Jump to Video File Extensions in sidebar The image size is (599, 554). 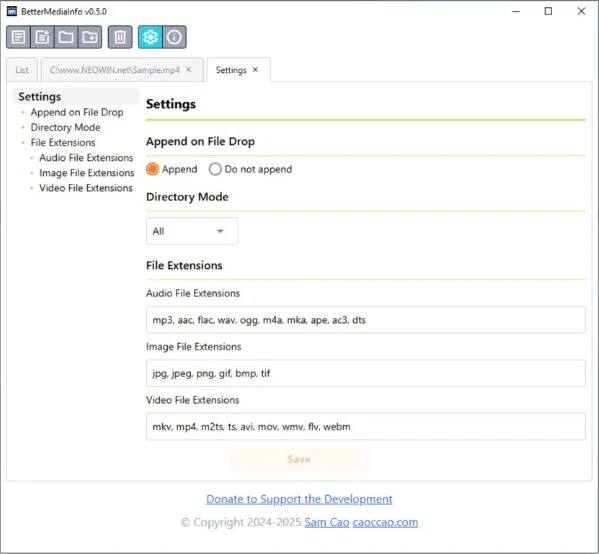point(86,188)
